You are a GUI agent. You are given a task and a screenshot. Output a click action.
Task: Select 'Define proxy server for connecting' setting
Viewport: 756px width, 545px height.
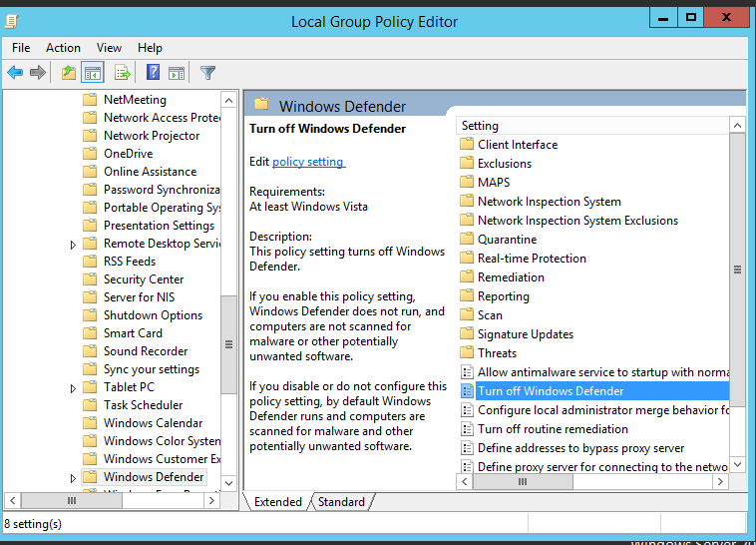[x=602, y=467]
